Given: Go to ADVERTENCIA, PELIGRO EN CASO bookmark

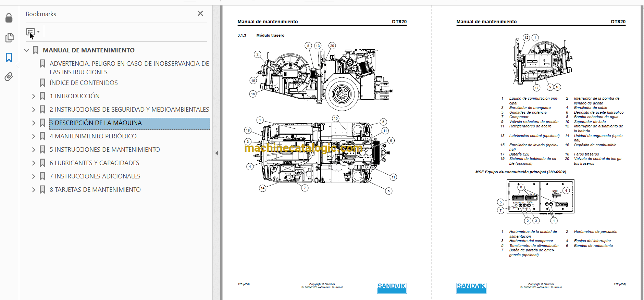Looking at the screenshot, I should [x=129, y=68].
